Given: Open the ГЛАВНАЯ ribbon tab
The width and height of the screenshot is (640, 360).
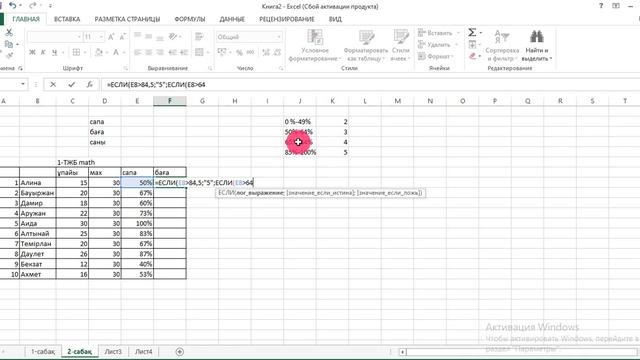Looking at the screenshot, I should coord(26,19).
